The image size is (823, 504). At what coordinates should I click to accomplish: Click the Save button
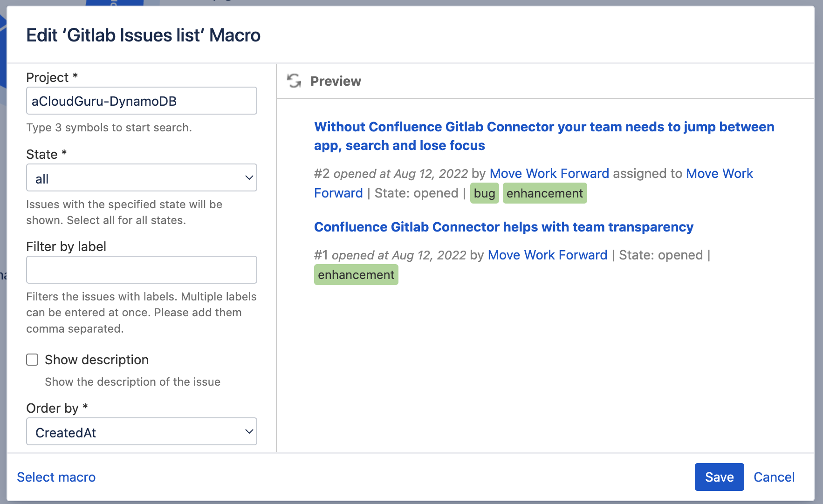pyautogui.click(x=719, y=477)
